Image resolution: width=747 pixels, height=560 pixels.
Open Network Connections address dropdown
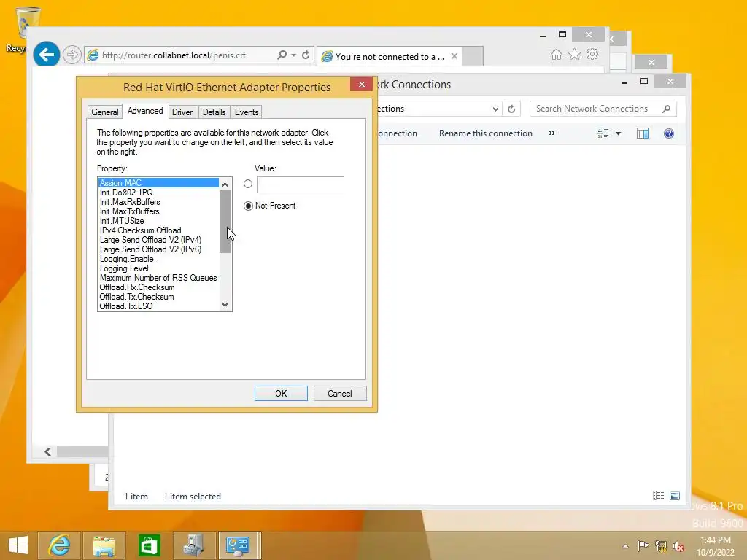pos(495,109)
